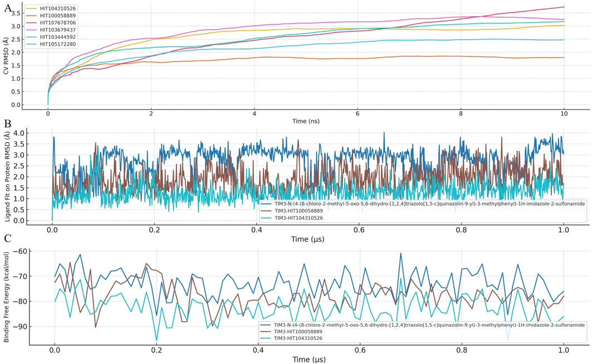Click the 10 tick on panel A time axis
Image resolution: width=593 pixels, height=364 pixels.
(x=564, y=114)
